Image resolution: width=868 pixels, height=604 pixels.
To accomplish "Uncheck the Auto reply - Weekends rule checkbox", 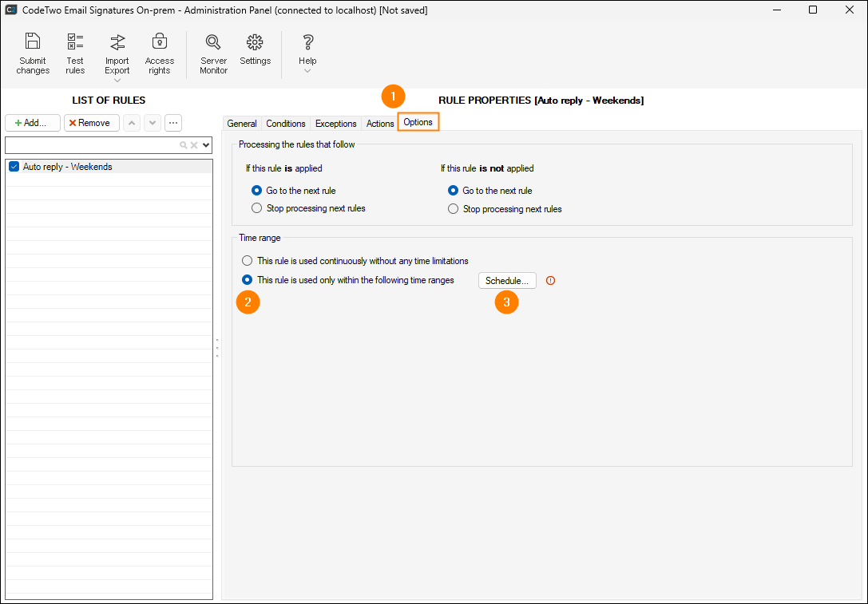I will [14, 167].
